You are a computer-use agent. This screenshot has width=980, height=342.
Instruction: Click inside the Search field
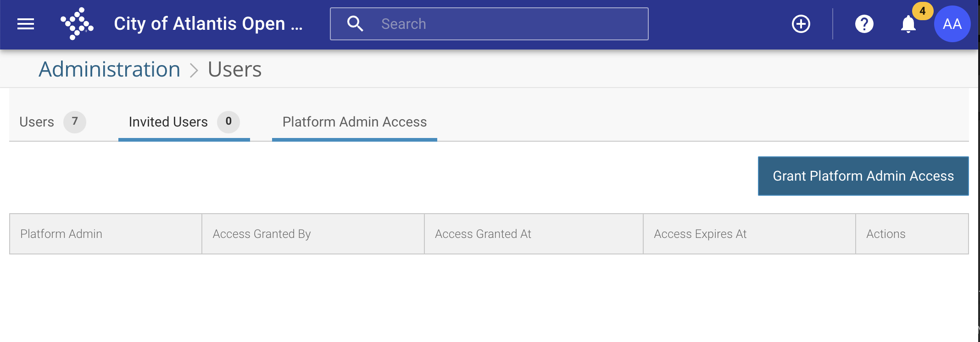click(489, 24)
